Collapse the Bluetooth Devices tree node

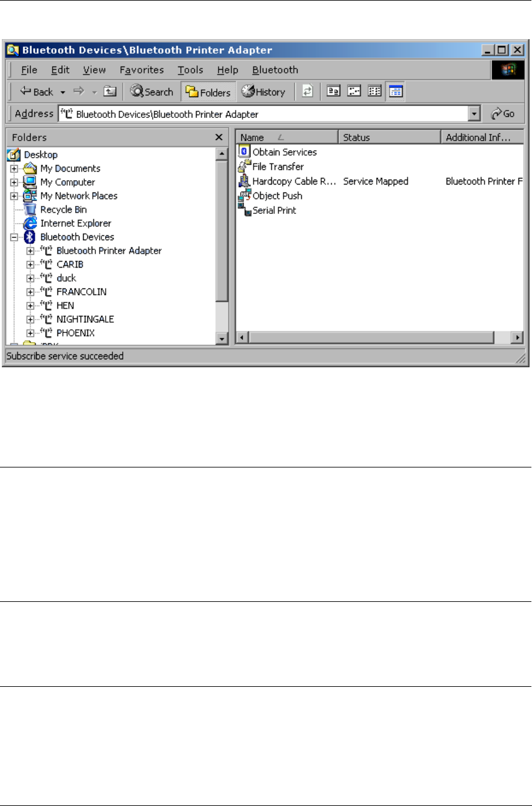pyautogui.click(x=14, y=237)
